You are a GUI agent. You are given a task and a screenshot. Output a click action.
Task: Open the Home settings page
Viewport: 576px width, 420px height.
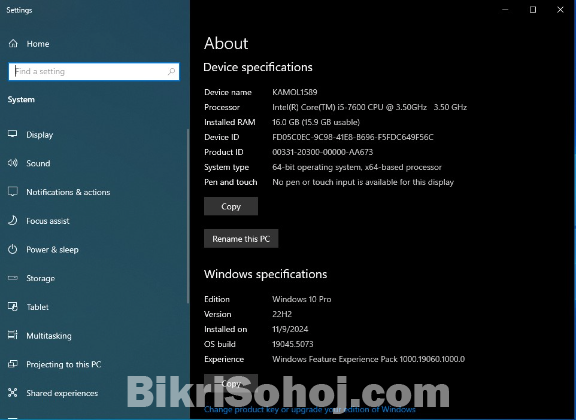coord(38,44)
